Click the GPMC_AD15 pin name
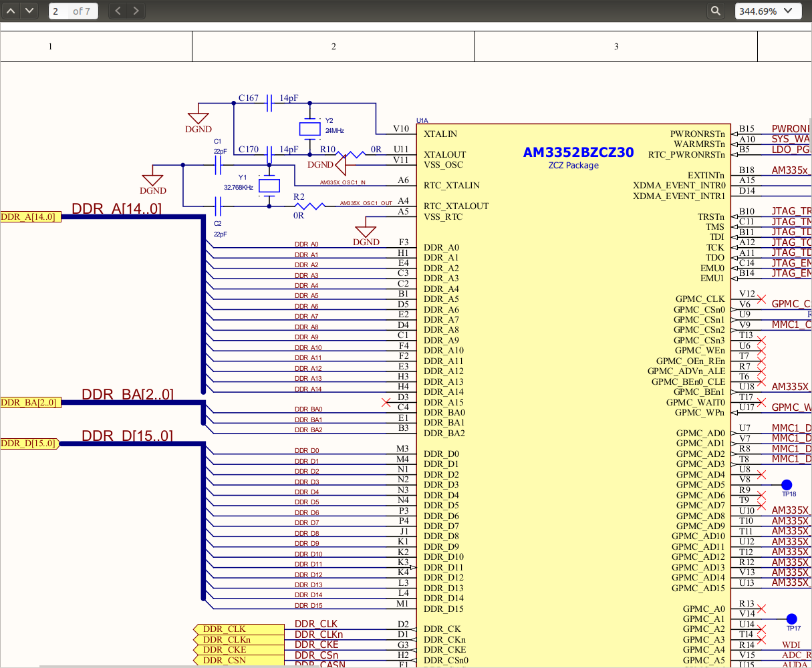 [x=698, y=588]
